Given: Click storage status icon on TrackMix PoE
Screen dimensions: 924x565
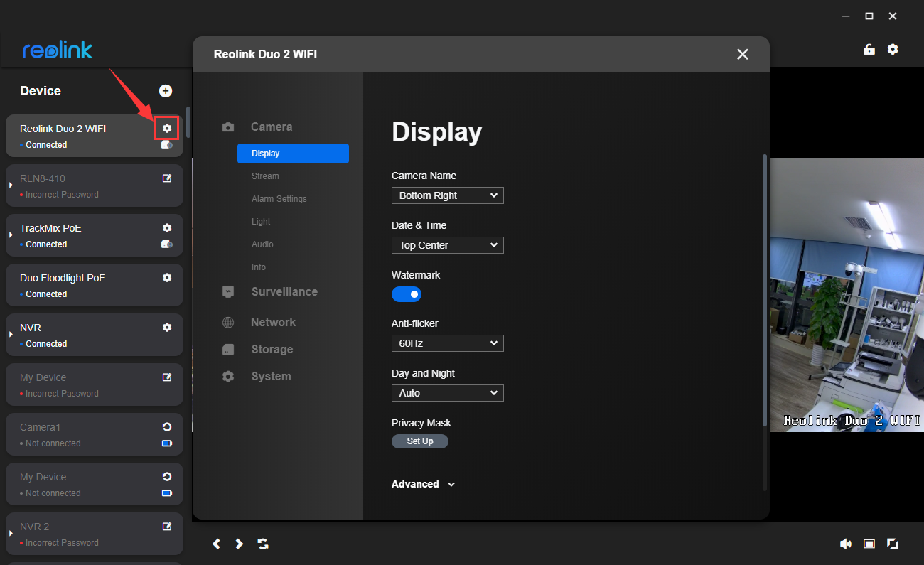Looking at the screenshot, I should pos(167,244).
